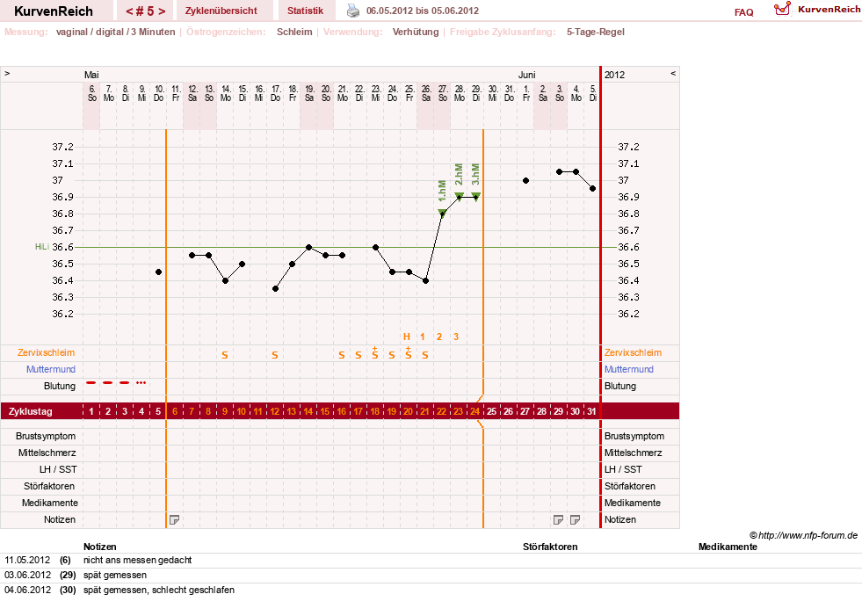Go to previous cycle with '<' arrow

click(x=130, y=11)
